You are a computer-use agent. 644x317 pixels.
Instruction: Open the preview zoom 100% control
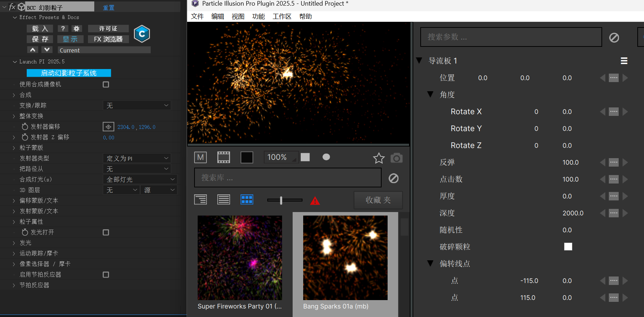[x=281, y=157]
